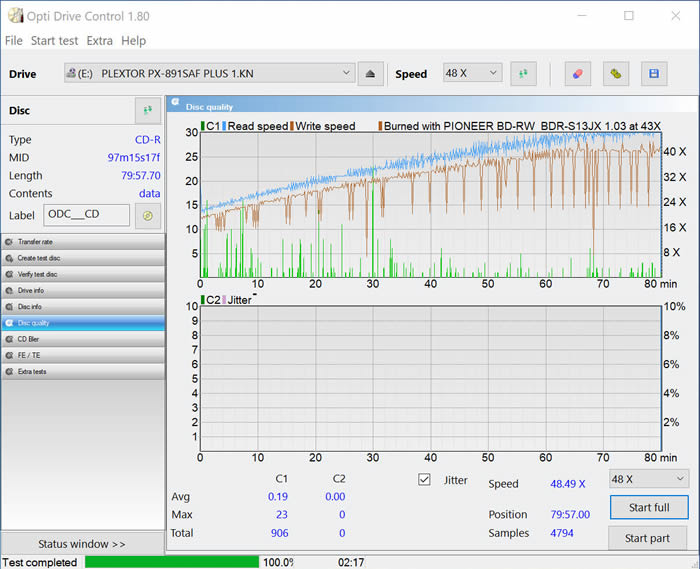This screenshot has height=569, width=700.
Task: Open the 48 X dropdown above Start full
Action: (648, 479)
